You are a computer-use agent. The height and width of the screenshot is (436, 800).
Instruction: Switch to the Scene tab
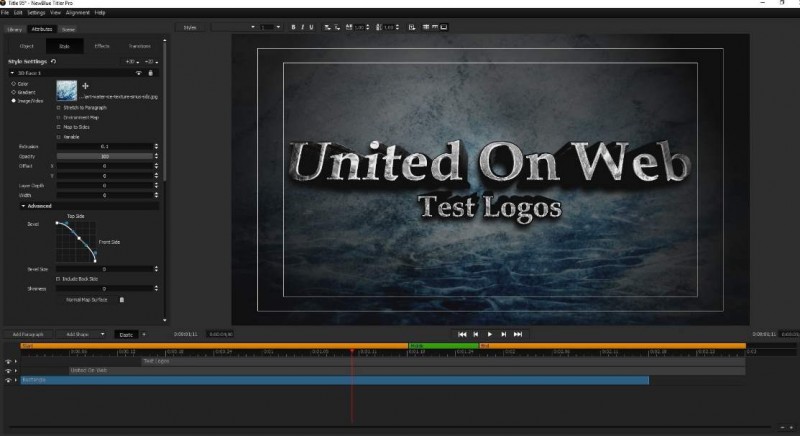(x=68, y=30)
